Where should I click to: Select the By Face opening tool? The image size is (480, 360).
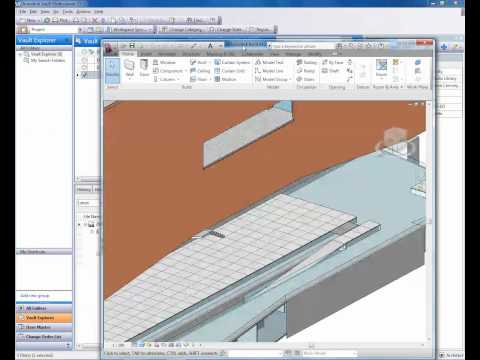tap(332, 62)
